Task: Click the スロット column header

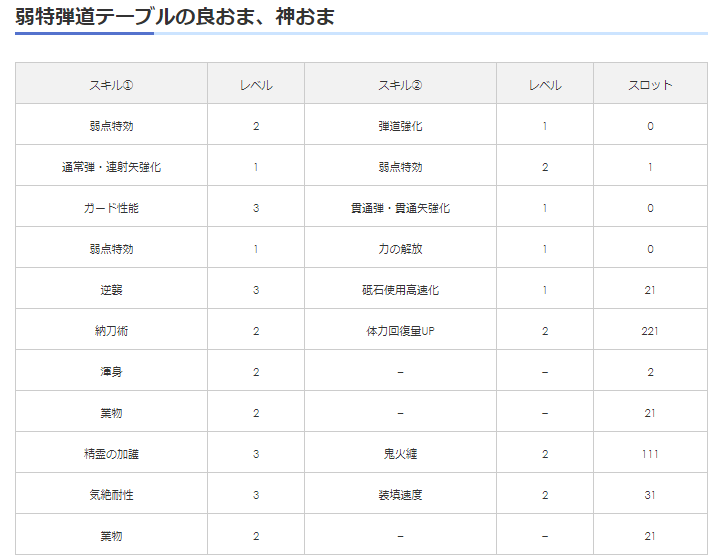Action: click(x=650, y=85)
